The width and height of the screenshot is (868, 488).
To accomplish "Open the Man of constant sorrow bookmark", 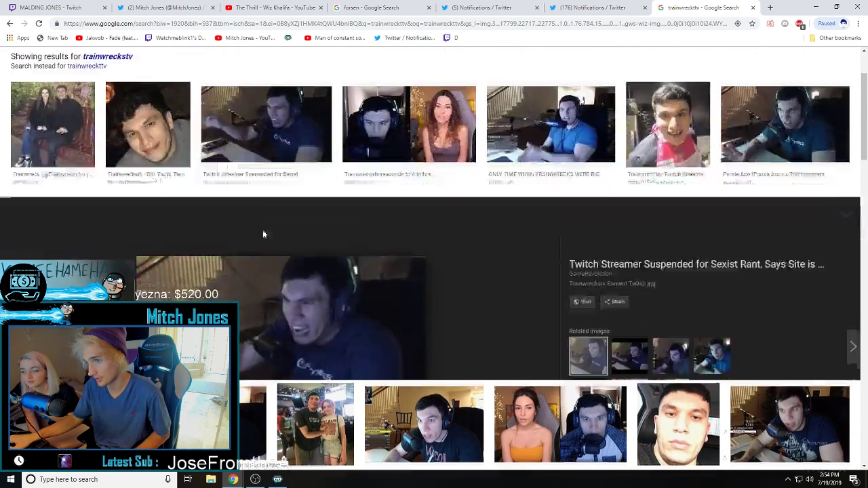I will (x=334, y=38).
